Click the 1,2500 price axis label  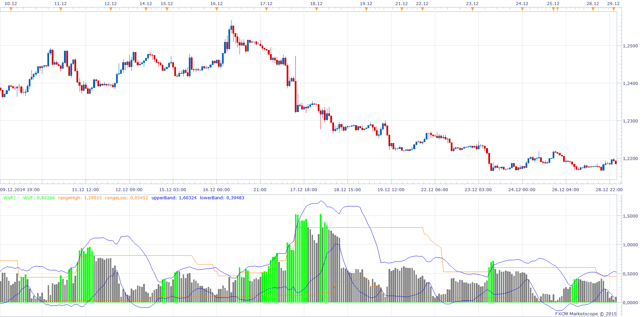coord(630,46)
